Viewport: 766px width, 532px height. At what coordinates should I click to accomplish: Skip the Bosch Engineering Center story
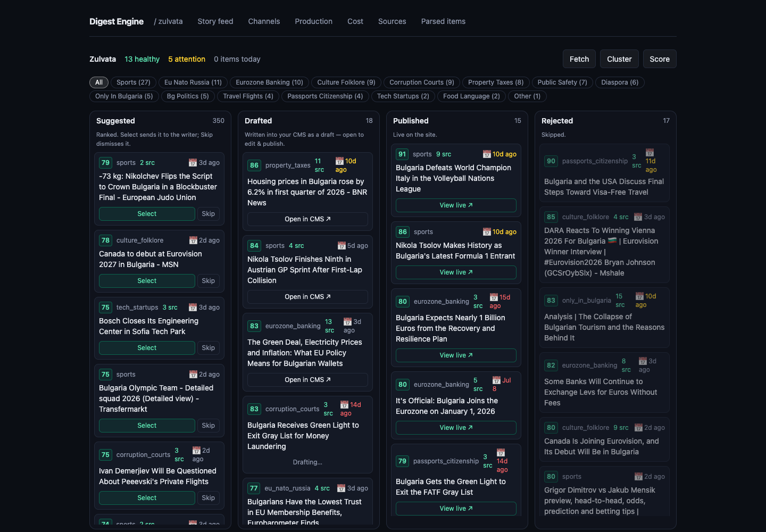pyautogui.click(x=209, y=348)
